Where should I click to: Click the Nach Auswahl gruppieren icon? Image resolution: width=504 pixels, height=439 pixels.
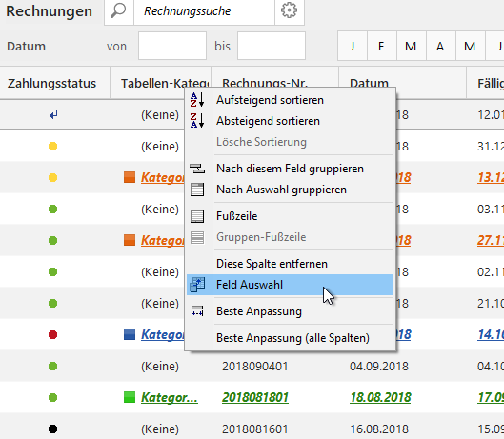click(197, 190)
